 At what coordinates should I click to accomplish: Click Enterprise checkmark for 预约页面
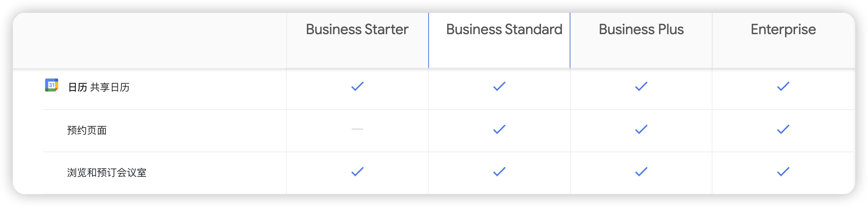click(783, 129)
